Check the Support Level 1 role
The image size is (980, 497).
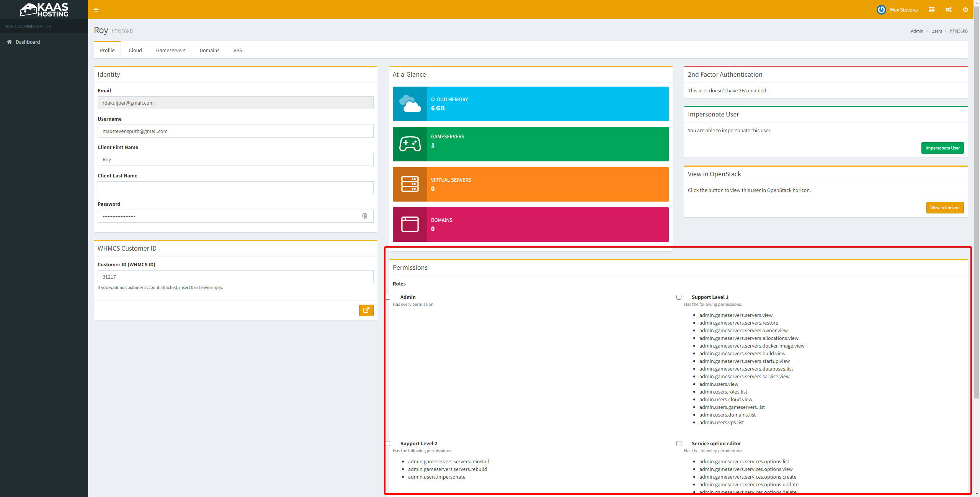point(679,297)
